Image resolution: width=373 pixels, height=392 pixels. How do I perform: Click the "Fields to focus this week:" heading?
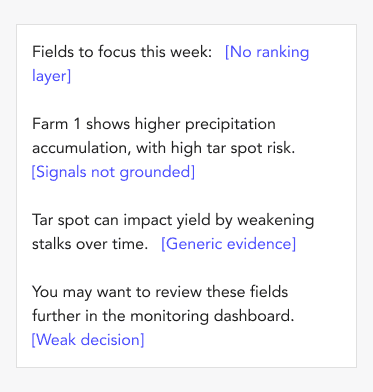coord(122,52)
